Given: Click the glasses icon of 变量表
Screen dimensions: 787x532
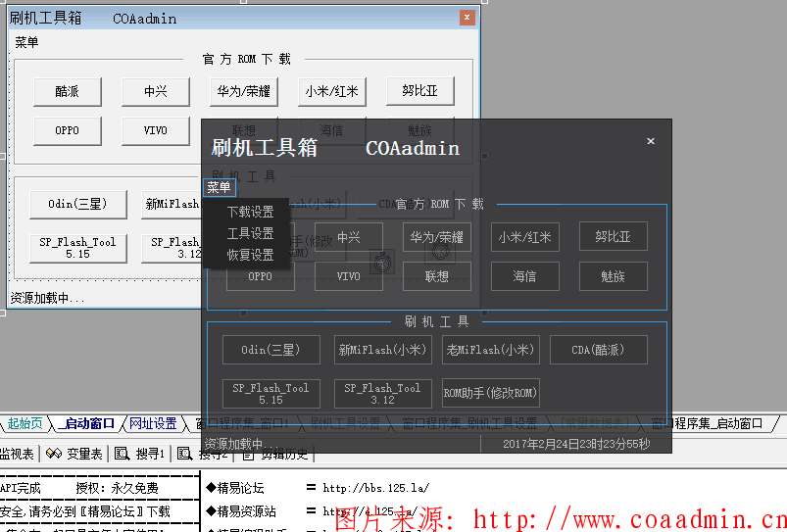Looking at the screenshot, I should (x=54, y=455).
